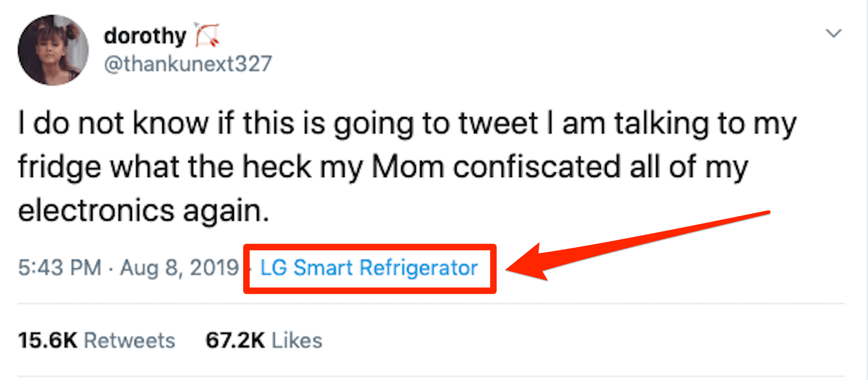Screen dimensions: 868x380
Task: Click the Aug 8, 2019 date
Action: [x=180, y=268]
